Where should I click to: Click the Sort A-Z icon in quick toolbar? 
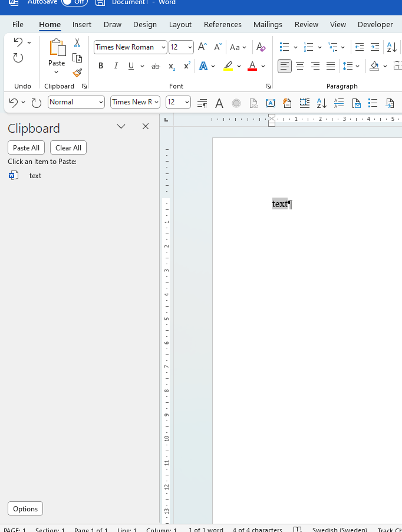(x=321, y=103)
